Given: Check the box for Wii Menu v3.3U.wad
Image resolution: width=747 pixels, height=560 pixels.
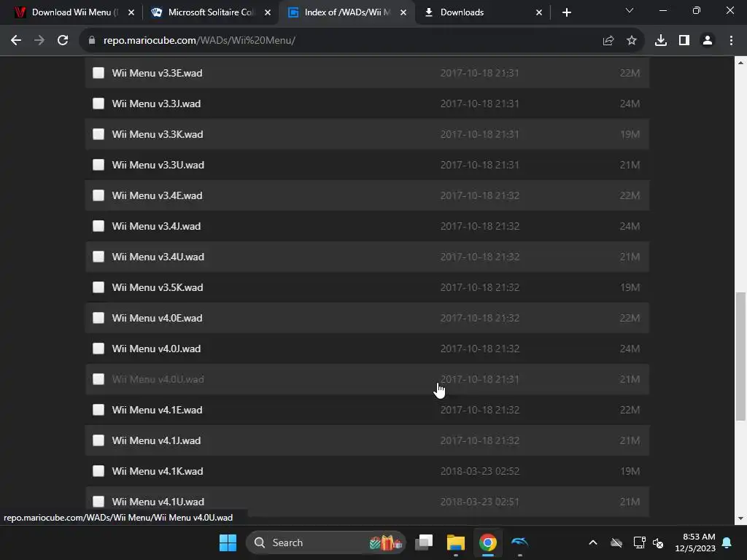Looking at the screenshot, I should click(x=98, y=165).
